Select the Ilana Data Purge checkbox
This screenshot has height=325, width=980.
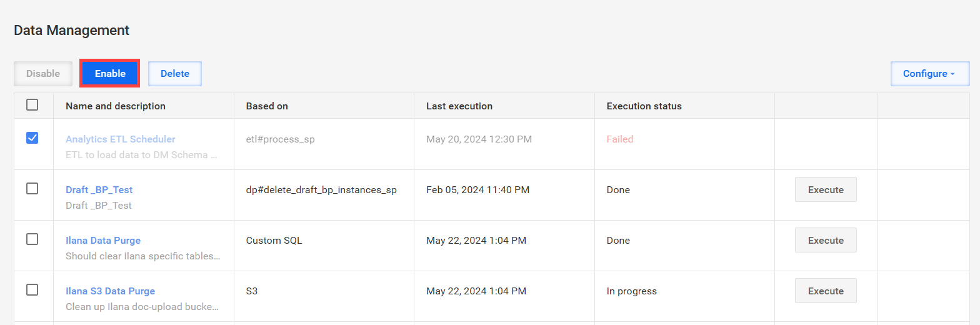tap(32, 239)
